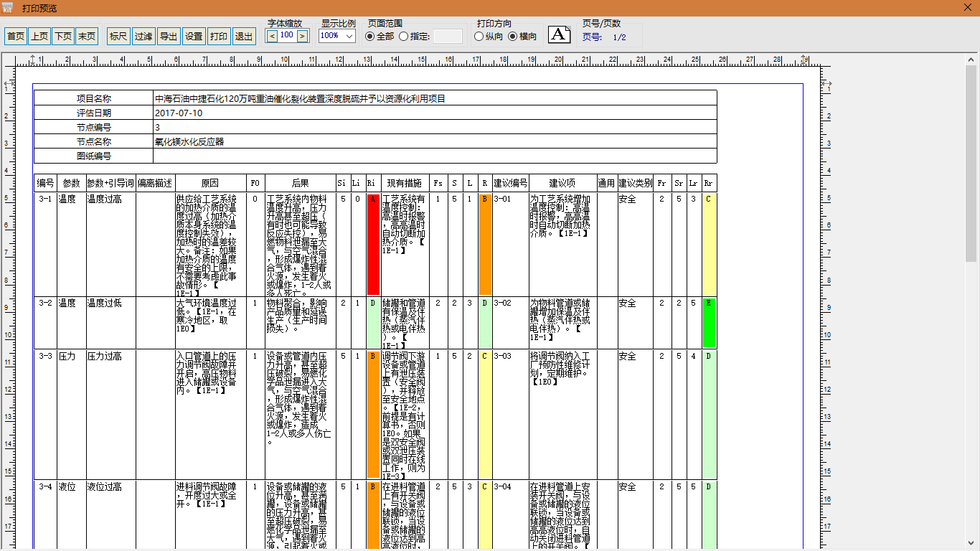This screenshot has height=551, width=980.
Task: Click the 建议类别 column header
Action: point(636,183)
